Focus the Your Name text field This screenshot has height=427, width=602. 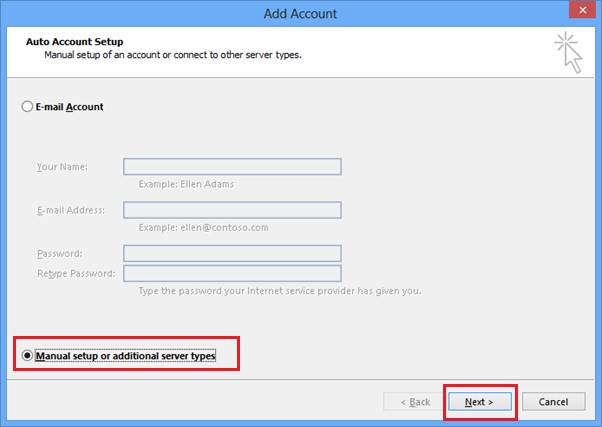pyautogui.click(x=232, y=167)
